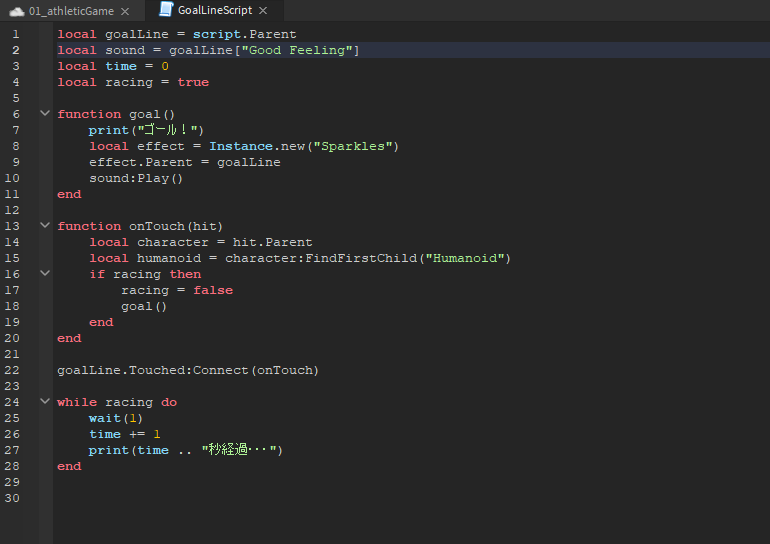Click the script icon on GoalLineScript tab
Viewport: 770px width, 544px height.
point(166,10)
